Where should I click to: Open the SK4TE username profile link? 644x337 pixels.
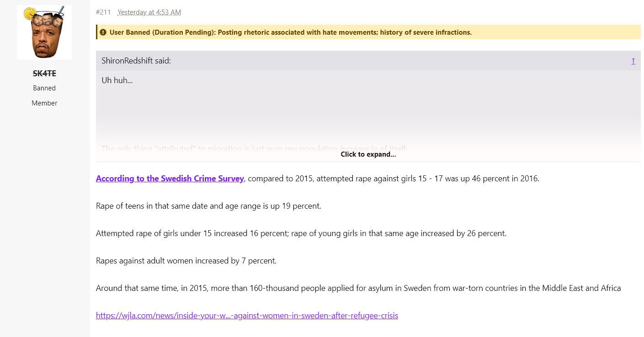(x=44, y=73)
